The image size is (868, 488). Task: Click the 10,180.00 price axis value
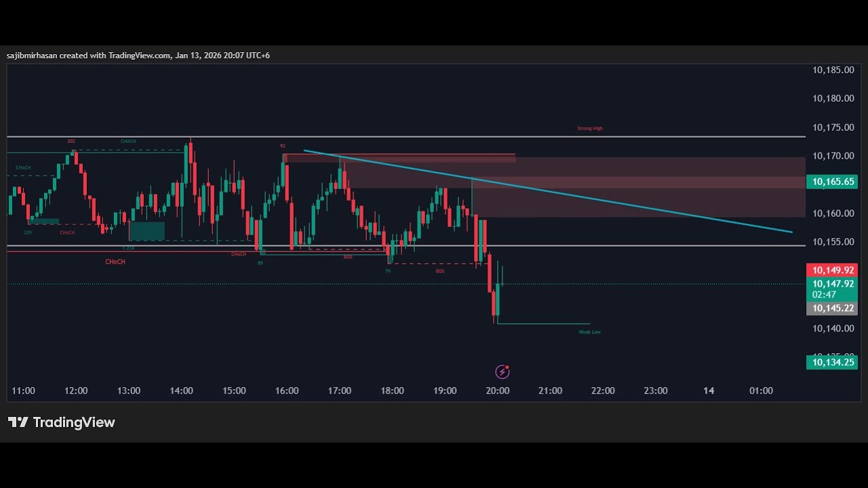click(x=833, y=98)
